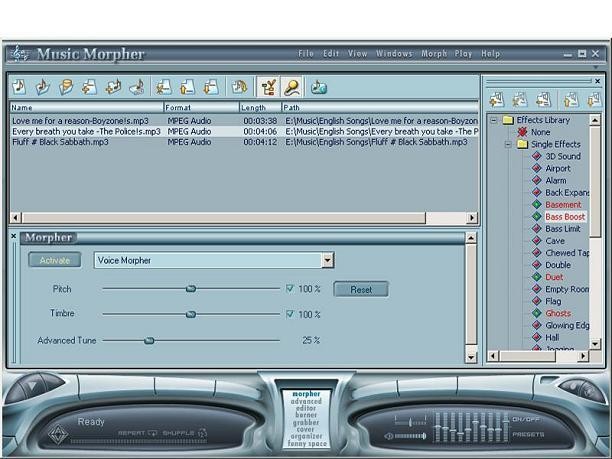
Task: Switch to the editor module
Action: (306, 408)
